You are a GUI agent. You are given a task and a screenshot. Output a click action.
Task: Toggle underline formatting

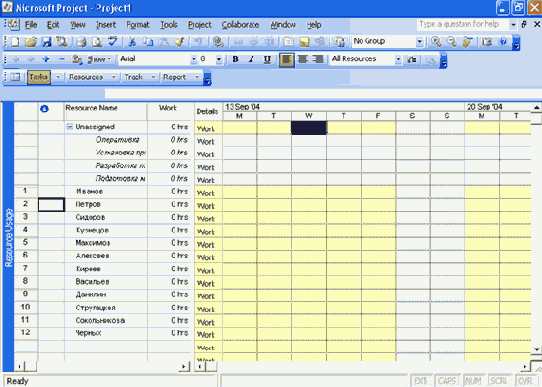[267, 59]
